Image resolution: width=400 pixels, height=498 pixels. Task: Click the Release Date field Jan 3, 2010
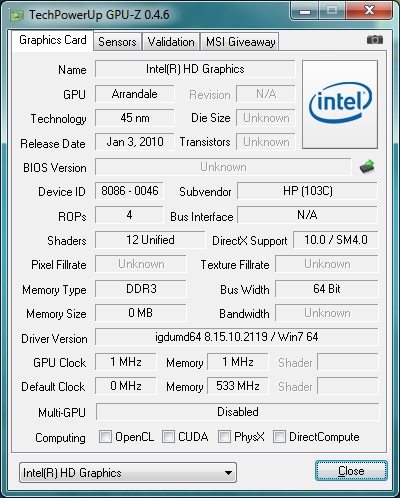(135, 142)
